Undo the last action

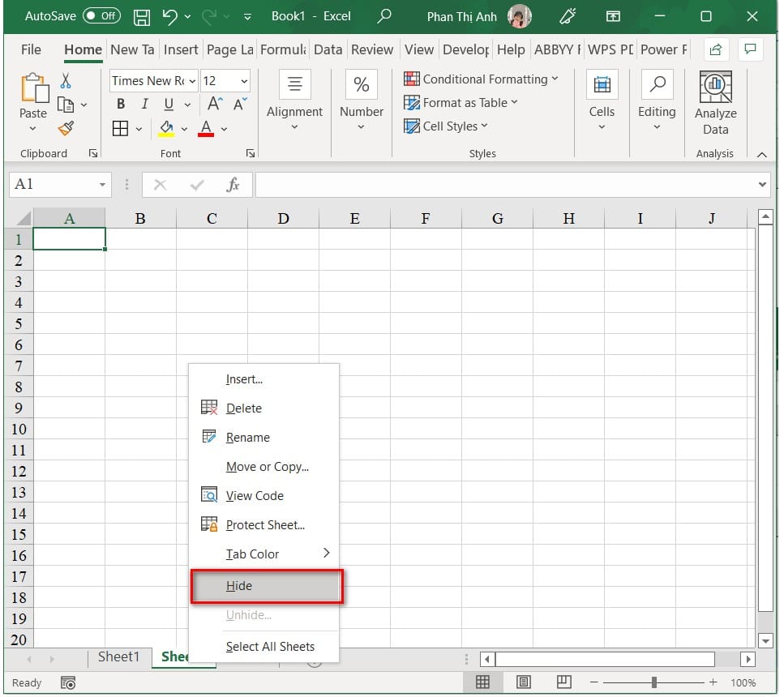(170, 16)
